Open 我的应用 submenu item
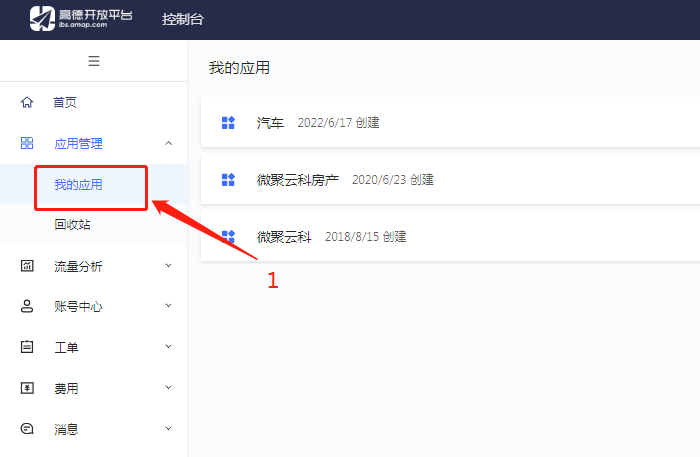 pyautogui.click(x=78, y=184)
